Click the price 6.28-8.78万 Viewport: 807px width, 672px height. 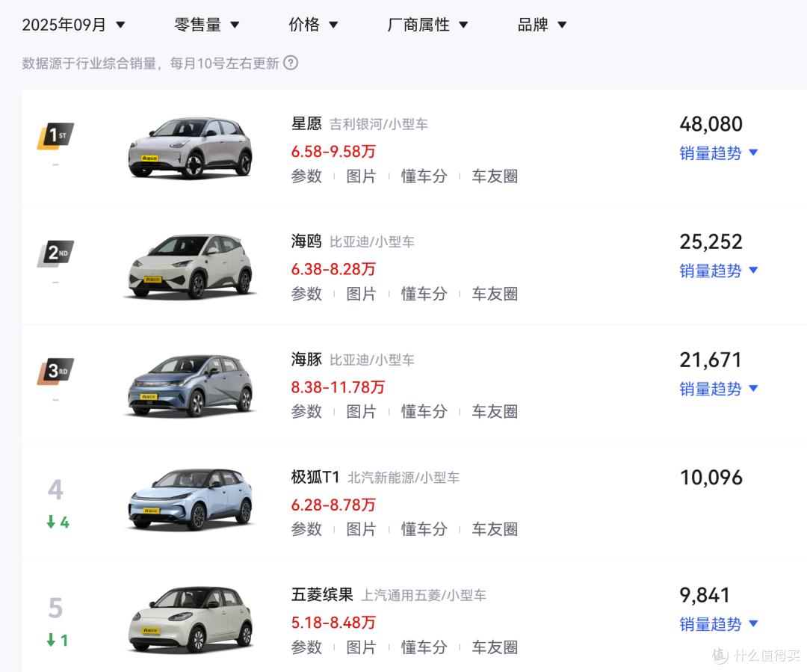click(333, 505)
